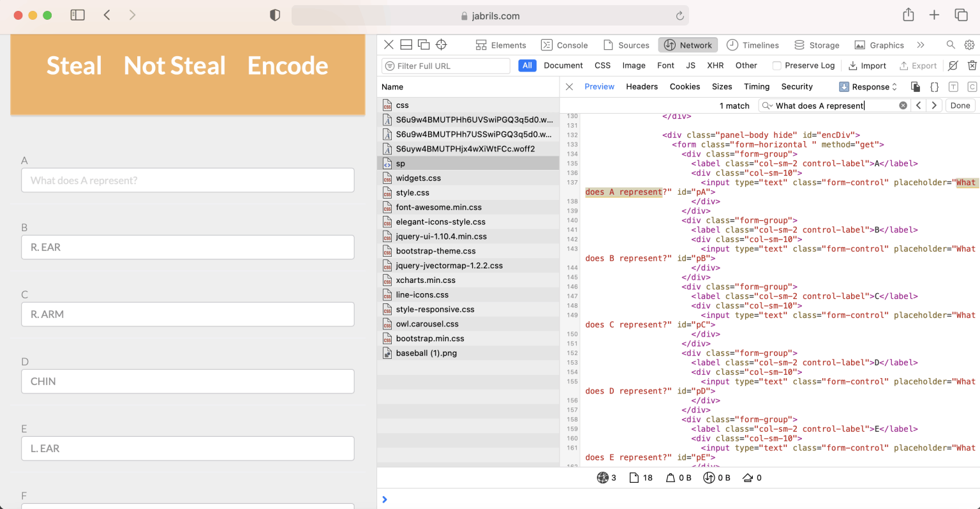980x509 pixels.
Task: Click the element selection crosshair icon
Action: click(441, 45)
